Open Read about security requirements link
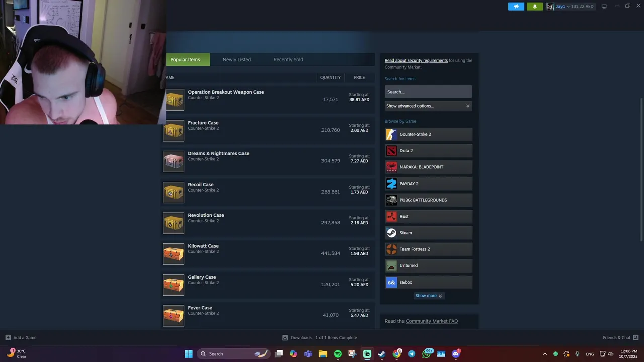The height and width of the screenshot is (362, 644). 416,60
